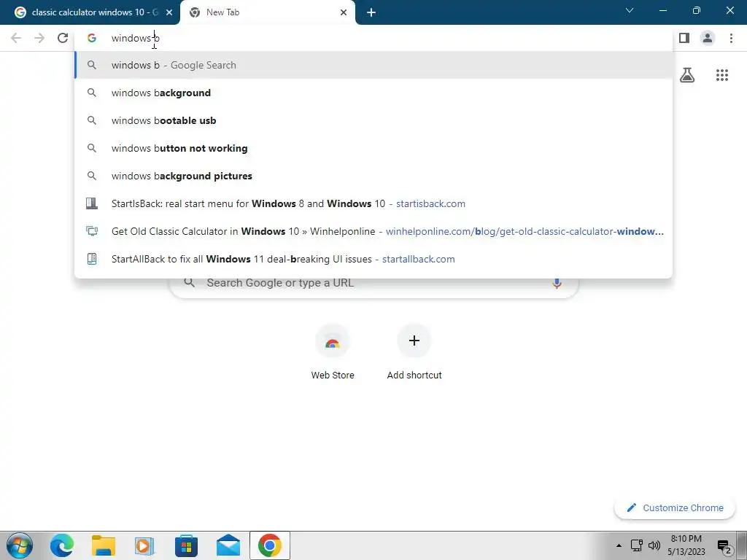Click the clock showing 8:10 PM
The height and width of the screenshot is (560, 747).
pos(686,545)
